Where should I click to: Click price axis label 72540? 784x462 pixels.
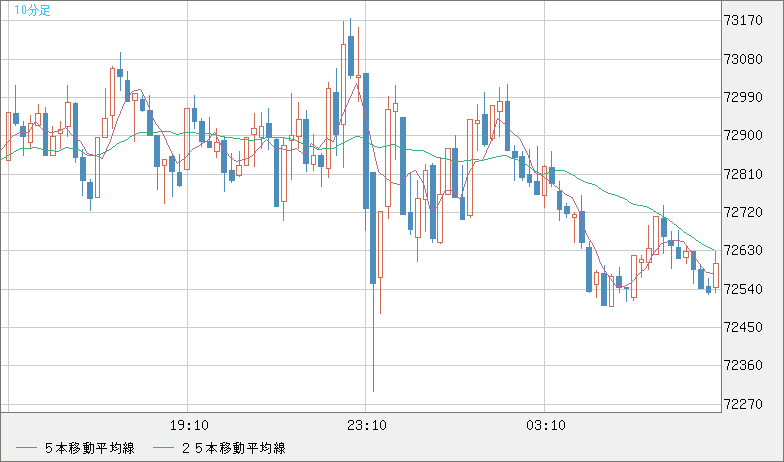click(744, 289)
